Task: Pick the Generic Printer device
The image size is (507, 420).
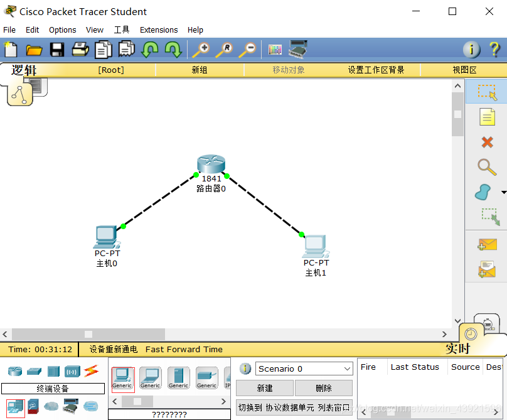Action: [206, 377]
